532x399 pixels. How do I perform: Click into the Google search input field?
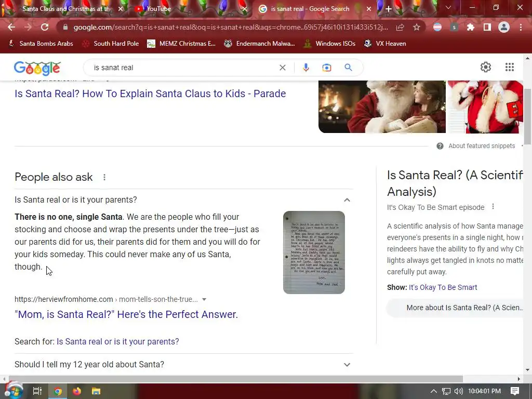(x=183, y=68)
